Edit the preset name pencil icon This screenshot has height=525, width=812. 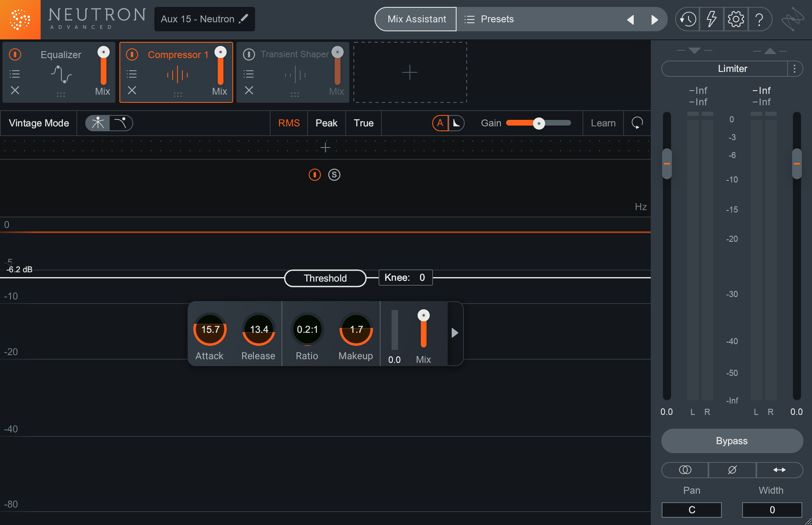pos(244,19)
